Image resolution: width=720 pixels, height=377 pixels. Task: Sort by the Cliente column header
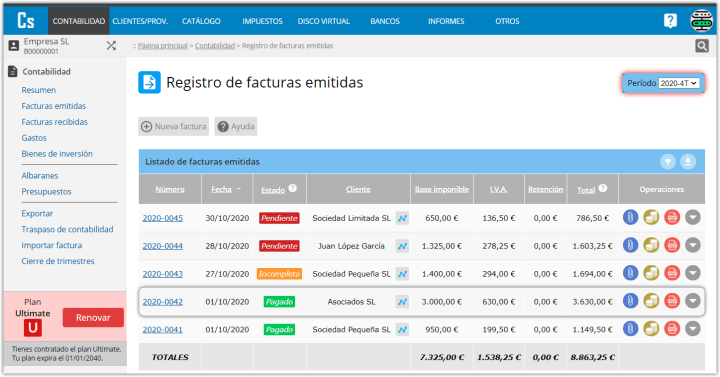tap(358, 189)
